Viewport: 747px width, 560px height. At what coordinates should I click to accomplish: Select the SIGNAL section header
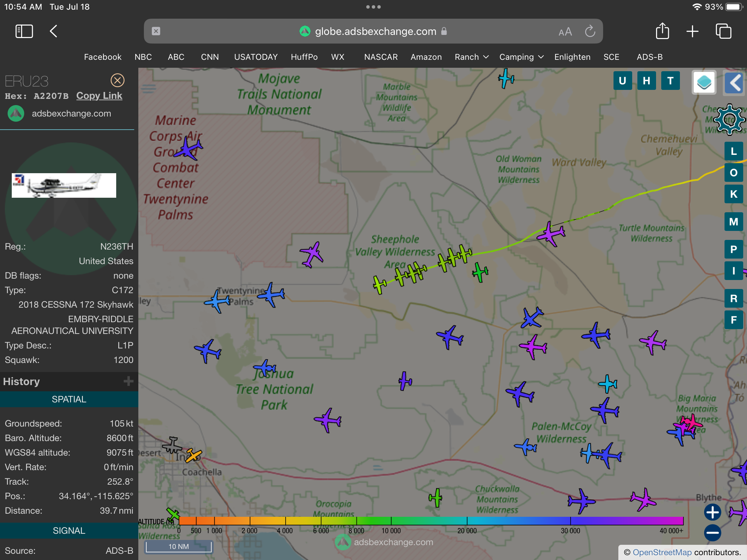(69, 531)
